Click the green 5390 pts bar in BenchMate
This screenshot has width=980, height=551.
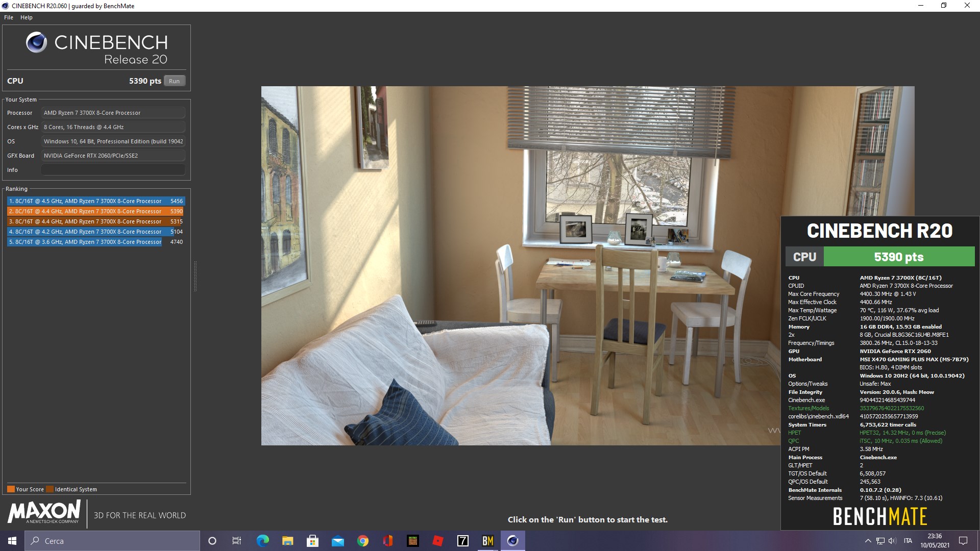click(x=899, y=257)
